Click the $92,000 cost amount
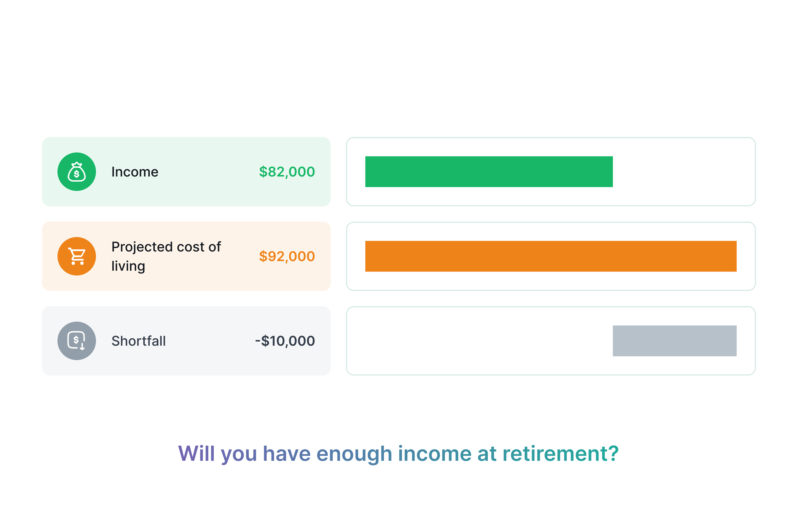Viewport: 798px width, 532px height. (x=287, y=257)
